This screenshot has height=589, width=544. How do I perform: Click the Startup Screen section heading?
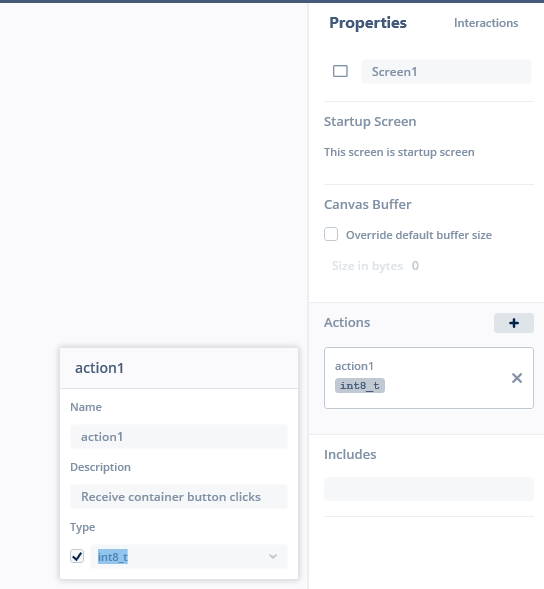(370, 122)
